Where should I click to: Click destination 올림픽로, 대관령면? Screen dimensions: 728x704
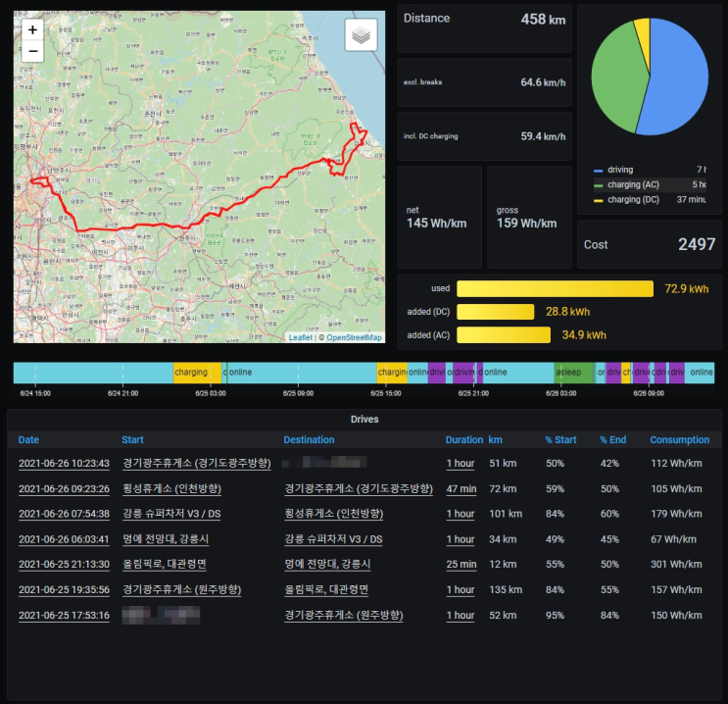(x=326, y=589)
